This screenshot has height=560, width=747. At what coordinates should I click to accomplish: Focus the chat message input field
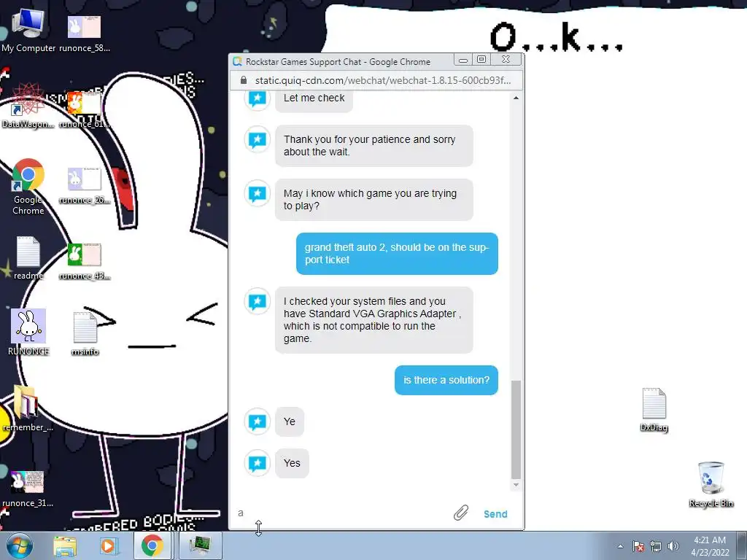341,513
